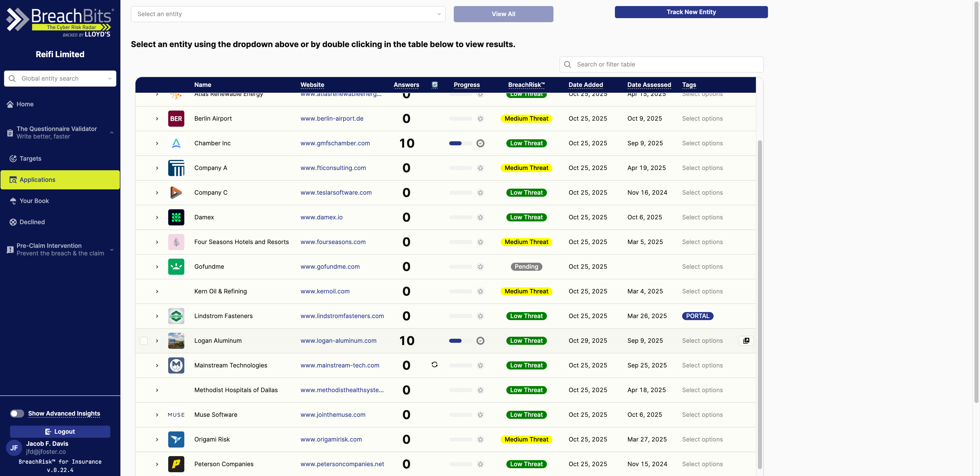The height and width of the screenshot is (476, 980).
Task: Click the Your Book sidebar icon
Action: tap(13, 200)
